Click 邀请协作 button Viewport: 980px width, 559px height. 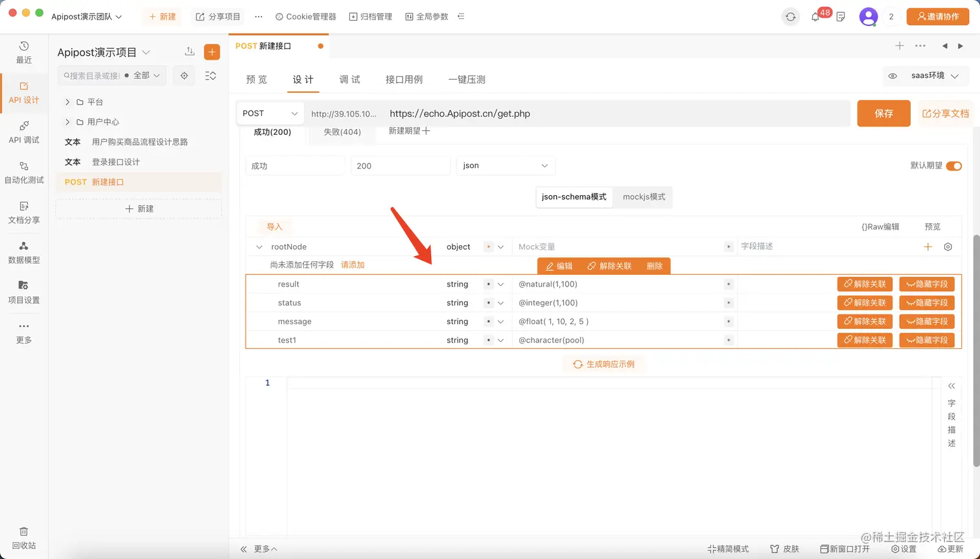[937, 17]
